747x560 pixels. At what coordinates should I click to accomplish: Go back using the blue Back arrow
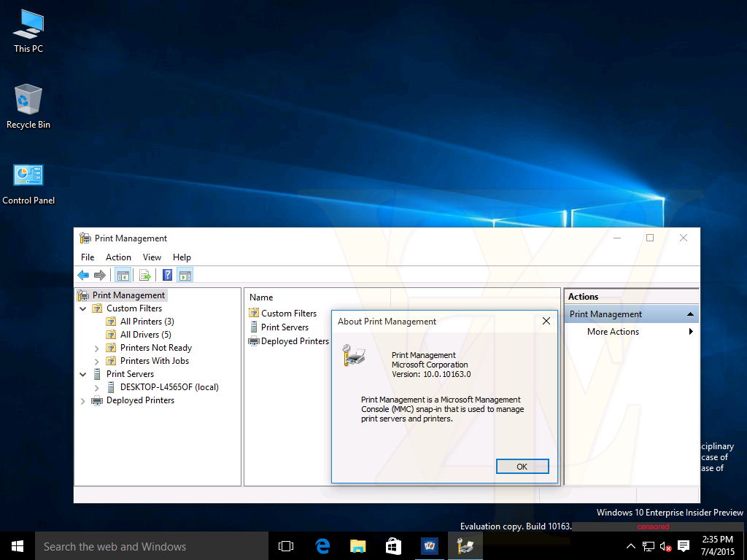click(x=83, y=275)
